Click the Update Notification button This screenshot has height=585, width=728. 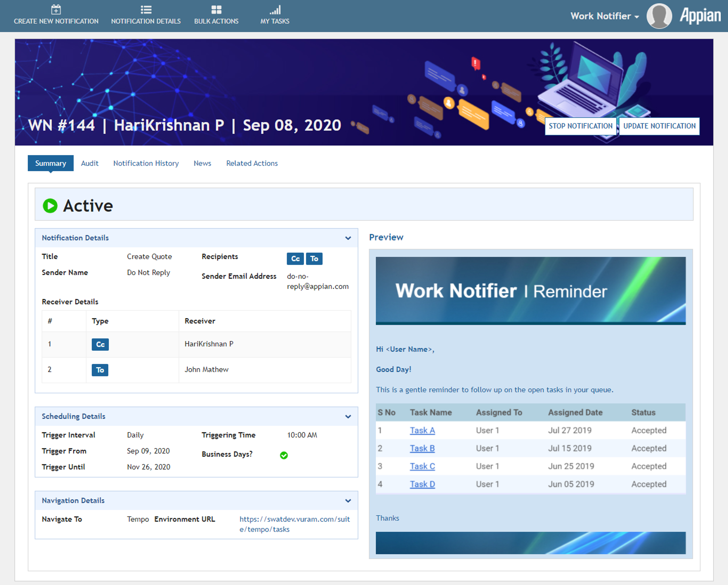point(659,126)
